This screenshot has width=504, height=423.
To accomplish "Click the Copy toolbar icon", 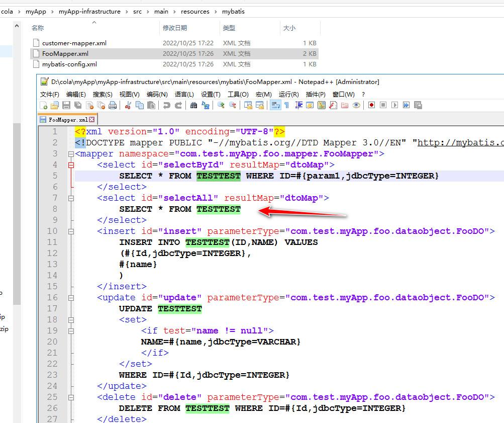I will [140, 105].
